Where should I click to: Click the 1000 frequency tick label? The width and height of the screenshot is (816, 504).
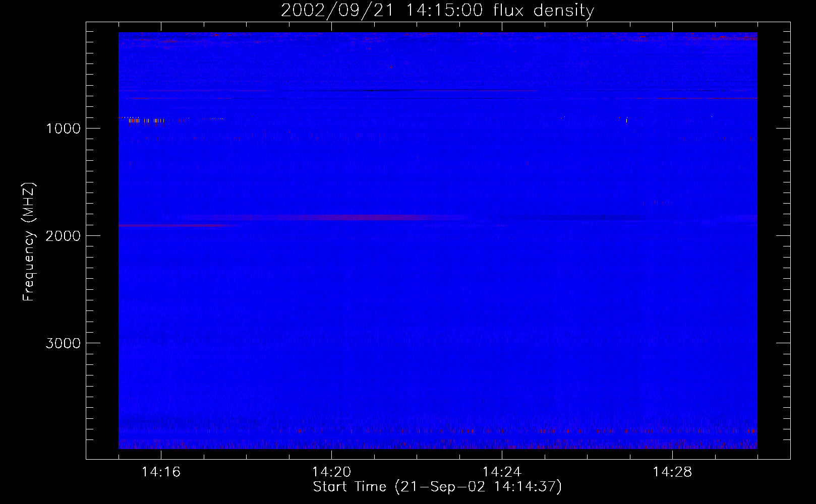point(63,129)
